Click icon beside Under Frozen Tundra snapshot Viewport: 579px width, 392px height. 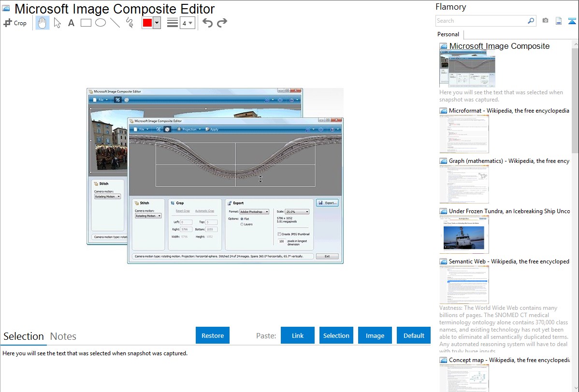(x=443, y=211)
